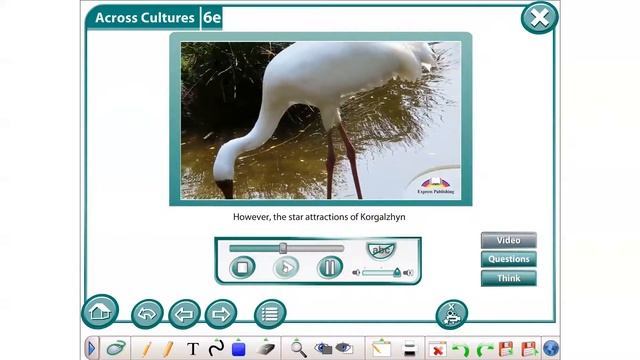
Task: Click the eye with camera spotlight tool
Action: pyautogui.click(x=323, y=349)
